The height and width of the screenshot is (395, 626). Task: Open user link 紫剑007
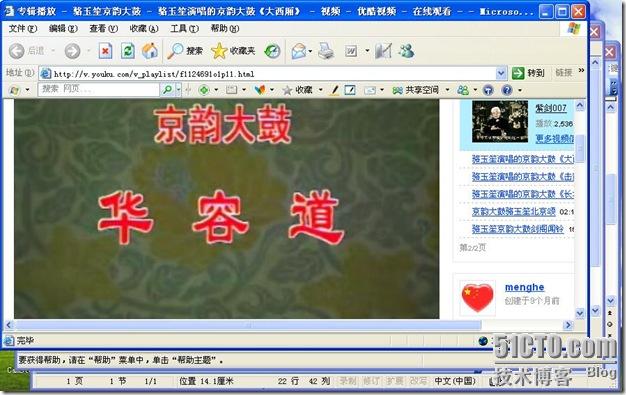[551, 108]
